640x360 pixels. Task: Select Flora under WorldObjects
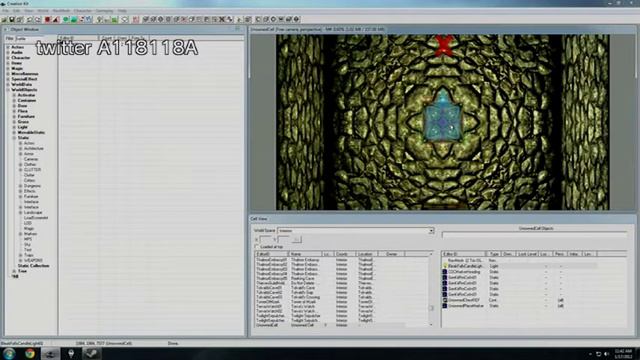pos(23,111)
